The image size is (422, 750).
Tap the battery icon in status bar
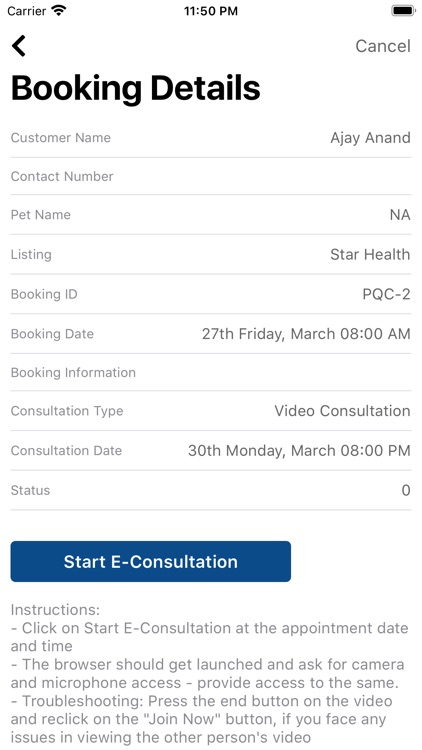click(x=403, y=11)
